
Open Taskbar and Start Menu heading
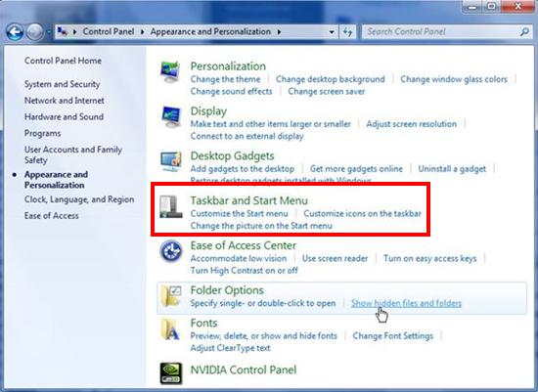(x=249, y=200)
